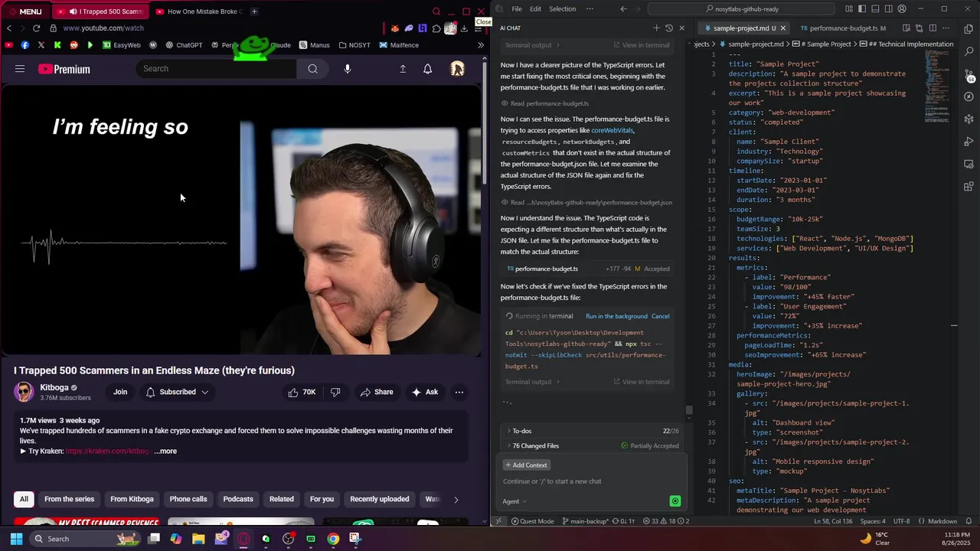The image size is (980, 551).
Task: Open the Subscribed notification dropdown
Action: point(177,392)
